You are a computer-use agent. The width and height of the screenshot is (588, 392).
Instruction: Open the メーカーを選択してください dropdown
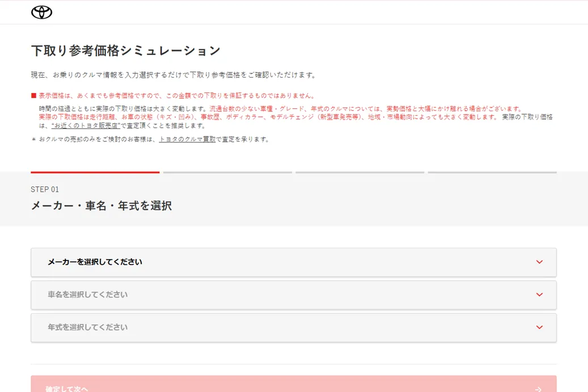[293, 262]
